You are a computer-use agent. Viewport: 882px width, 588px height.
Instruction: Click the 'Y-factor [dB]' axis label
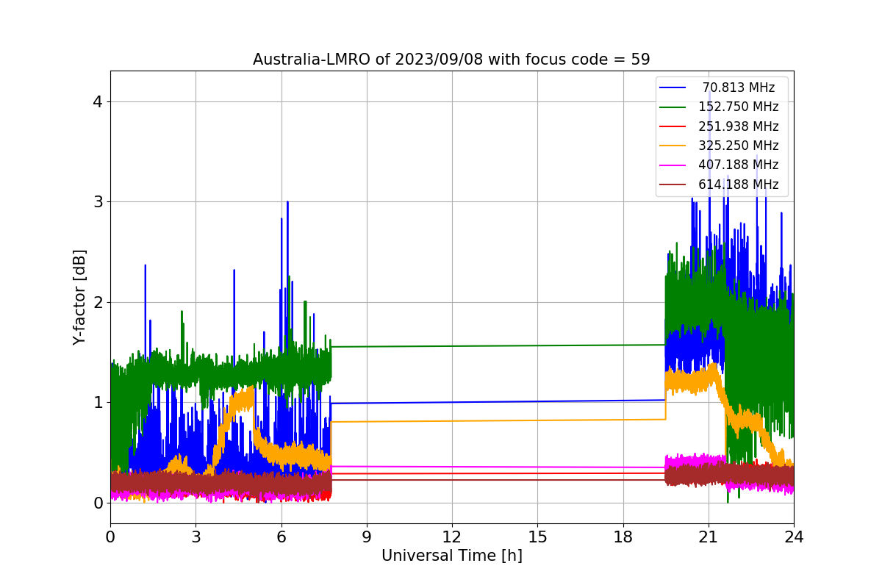pyautogui.click(x=80, y=298)
